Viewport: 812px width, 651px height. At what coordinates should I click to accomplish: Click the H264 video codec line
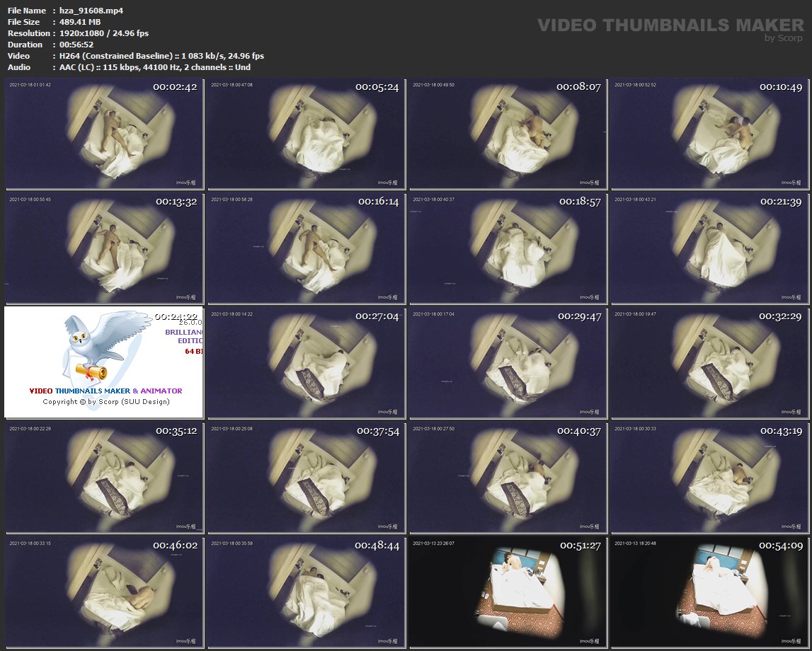[x=161, y=56]
